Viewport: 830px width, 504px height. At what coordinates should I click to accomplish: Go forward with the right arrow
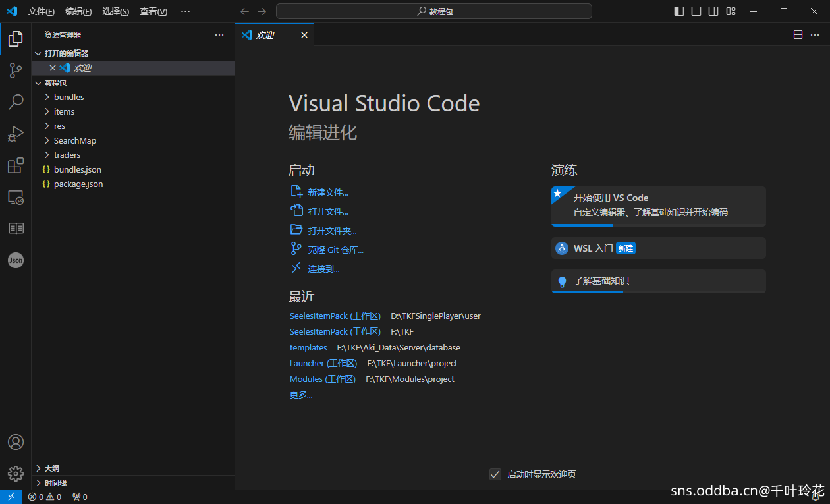click(x=262, y=11)
